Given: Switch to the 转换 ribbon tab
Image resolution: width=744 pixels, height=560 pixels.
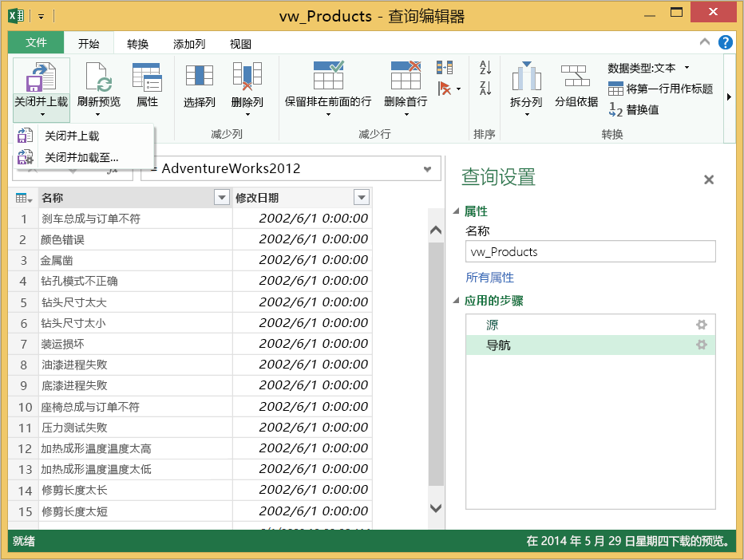Looking at the screenshot, I should click(x=138, y=44).
